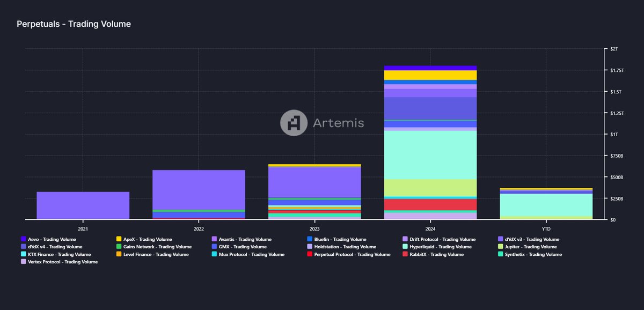644x310 pixels.
Task: Click the Hyperliquid segment in the 2024 bar
Action: (430, 155)
